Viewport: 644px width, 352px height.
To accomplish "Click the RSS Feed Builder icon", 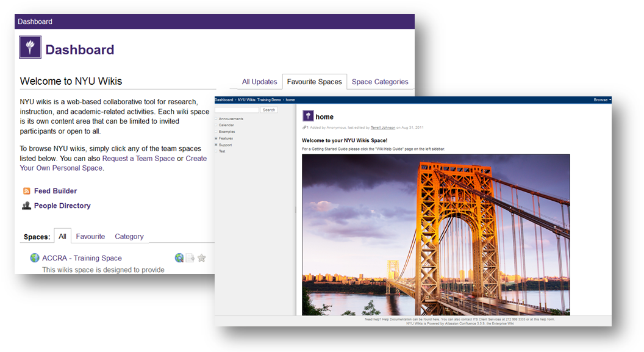I will [27, 191].
